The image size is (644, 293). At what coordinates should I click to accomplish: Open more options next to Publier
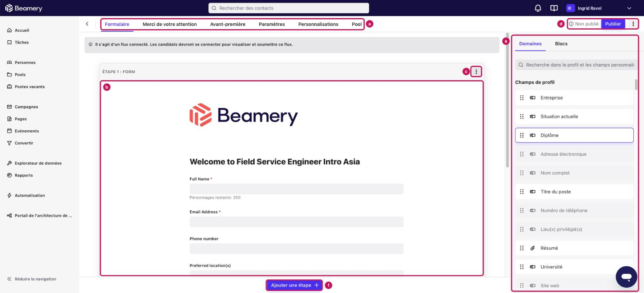(x=633, y=24)
